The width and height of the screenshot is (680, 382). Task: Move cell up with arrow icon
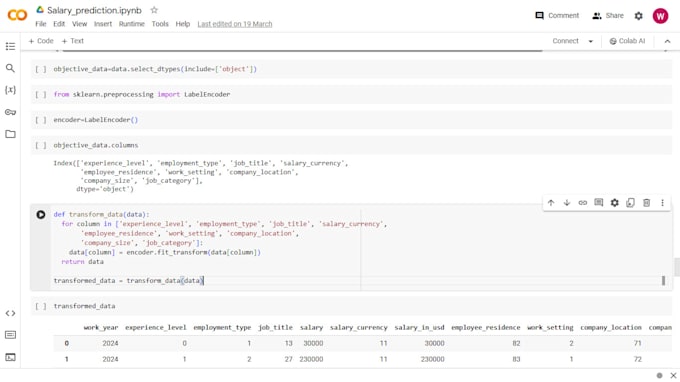click(x=551, y=202)
